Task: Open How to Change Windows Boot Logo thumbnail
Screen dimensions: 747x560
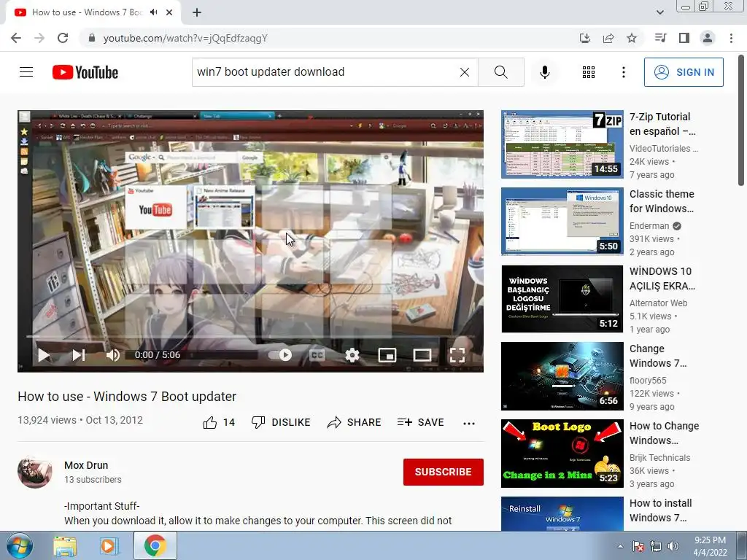Action: coord(562,454)
